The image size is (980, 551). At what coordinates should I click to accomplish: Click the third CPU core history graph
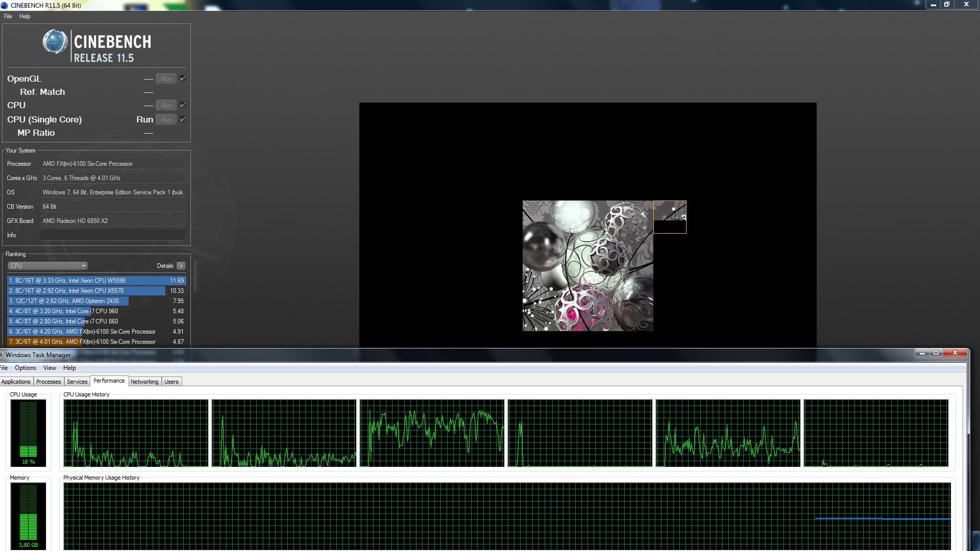tap(432, 433)
